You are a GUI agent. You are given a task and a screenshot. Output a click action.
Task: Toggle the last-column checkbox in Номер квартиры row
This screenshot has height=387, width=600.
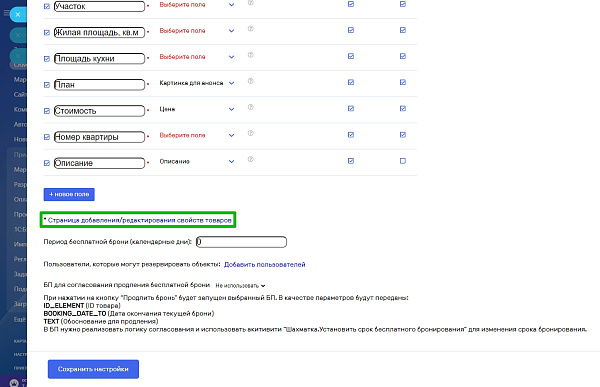pos(403,135)
